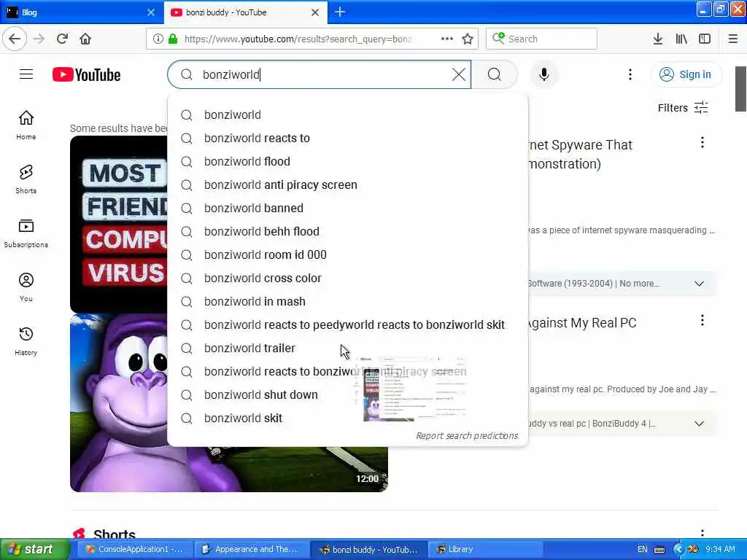Start voice search with microphone
747x560 pixels.
[x=543, y=74]
